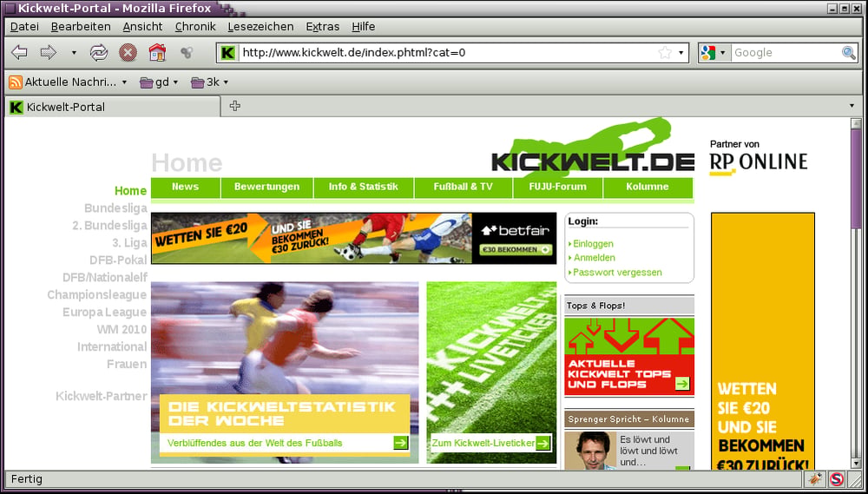Open Info & Statistik navigation item
The width and height of the screenshot is (868, 494).
click(364, 188)
